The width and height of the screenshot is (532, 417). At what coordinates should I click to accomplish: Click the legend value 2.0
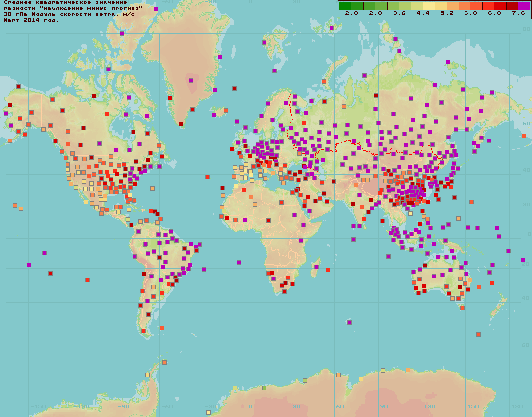pyautogui.click(x=351, y=13)
